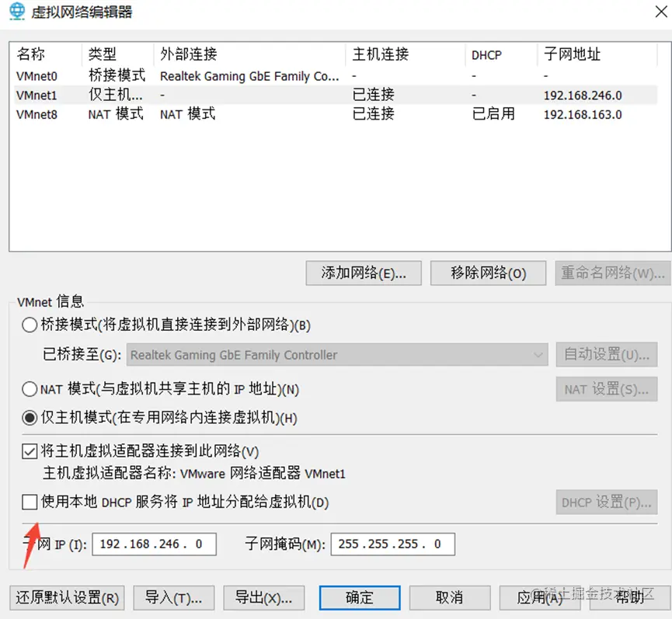Click the 子网 IP address field
The image size is (672, 619).
click(155, 544)
